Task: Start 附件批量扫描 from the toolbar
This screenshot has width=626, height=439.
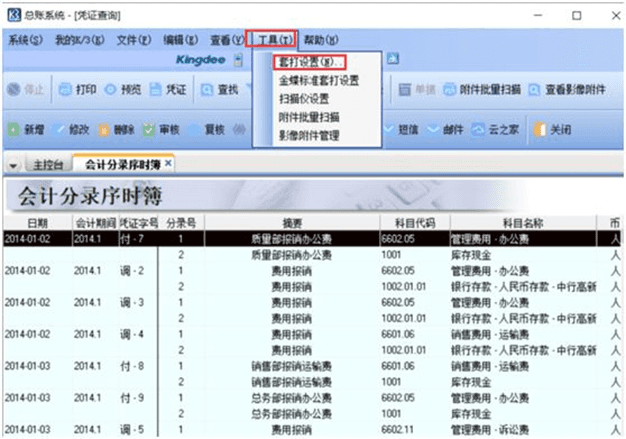Action: tap(482, 89)
